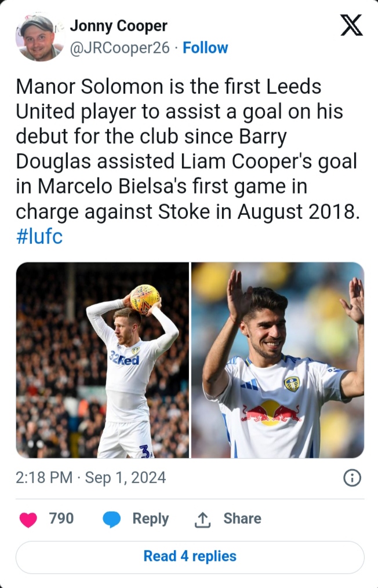Click the 790 likes count
378x588 pixels.
[61, 518]
